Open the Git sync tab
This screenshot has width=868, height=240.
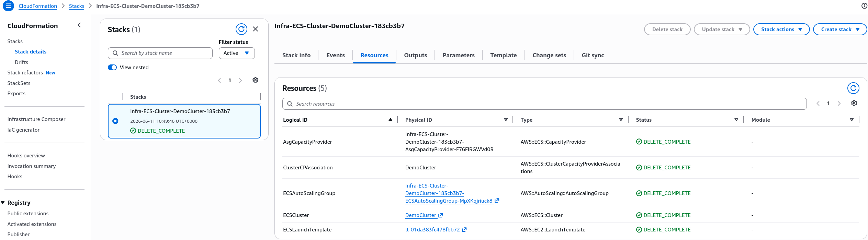593,55
